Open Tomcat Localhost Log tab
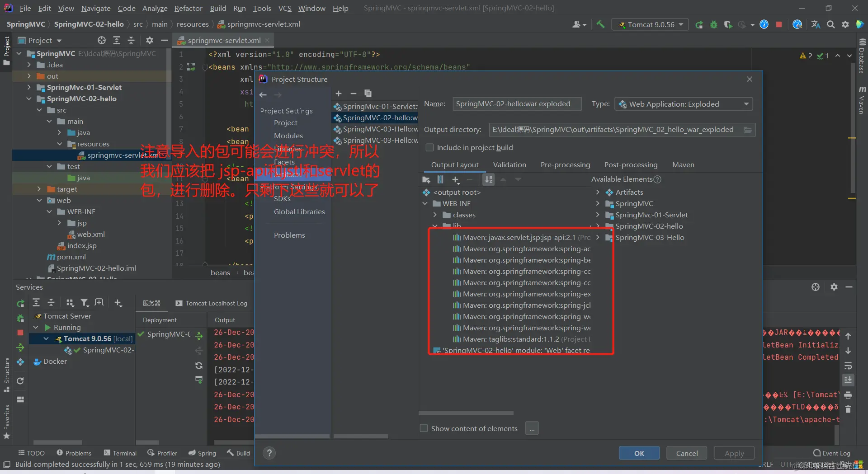 (212, 303)
